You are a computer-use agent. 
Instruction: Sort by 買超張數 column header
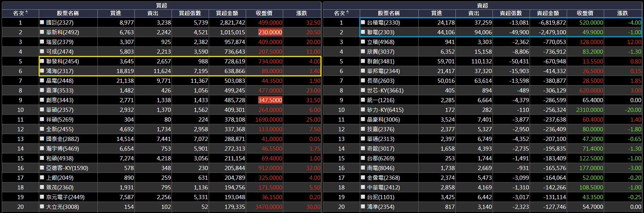coord(190,13)
